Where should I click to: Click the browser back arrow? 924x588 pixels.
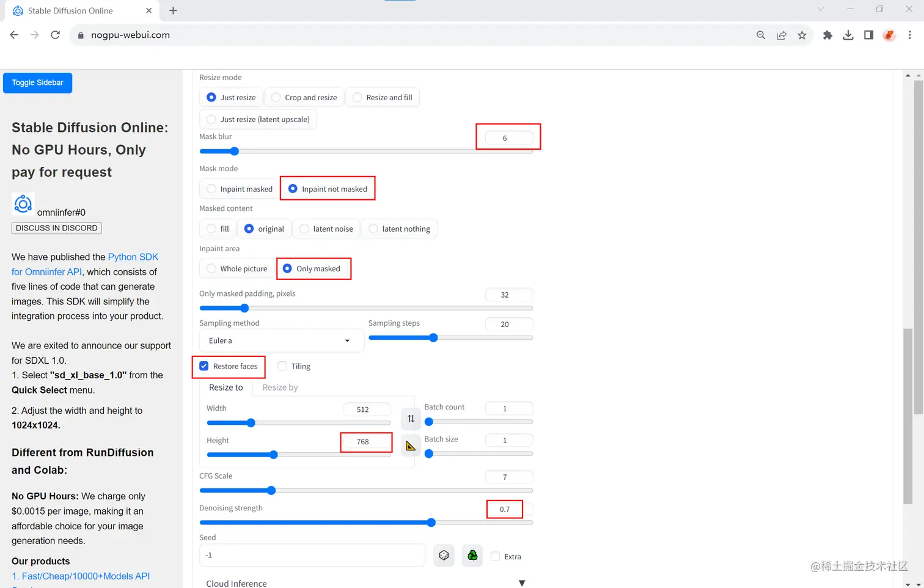click(x=14, y=35)
